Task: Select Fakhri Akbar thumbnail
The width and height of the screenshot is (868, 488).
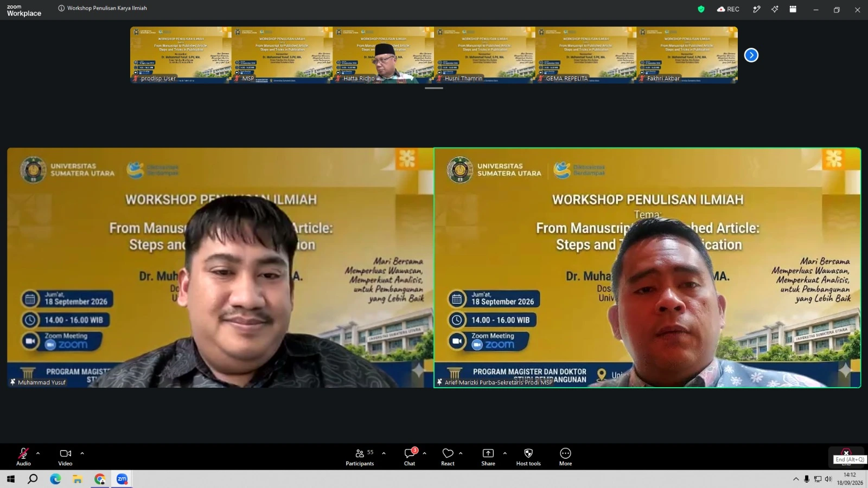Action: coord(687,55)
